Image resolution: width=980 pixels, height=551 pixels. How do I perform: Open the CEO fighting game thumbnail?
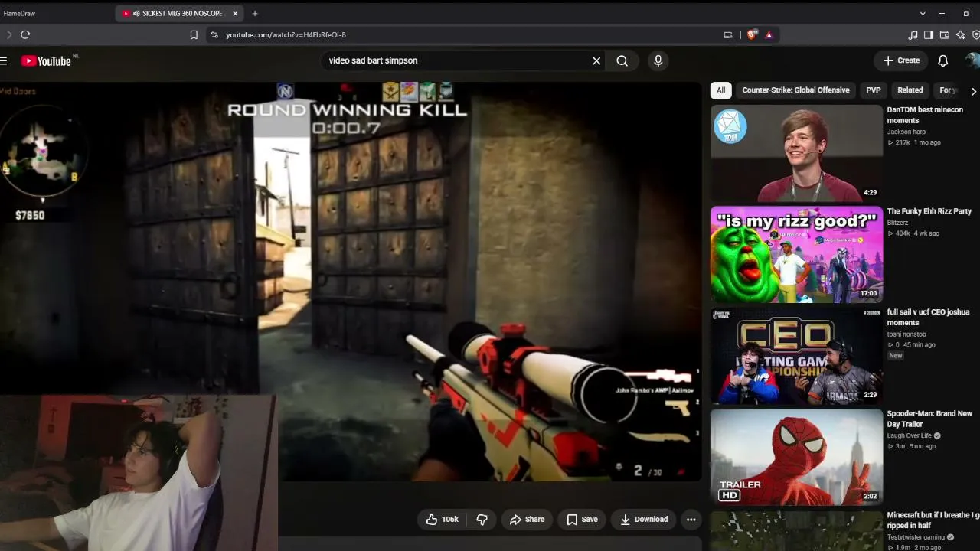click(x=796, y=356)
